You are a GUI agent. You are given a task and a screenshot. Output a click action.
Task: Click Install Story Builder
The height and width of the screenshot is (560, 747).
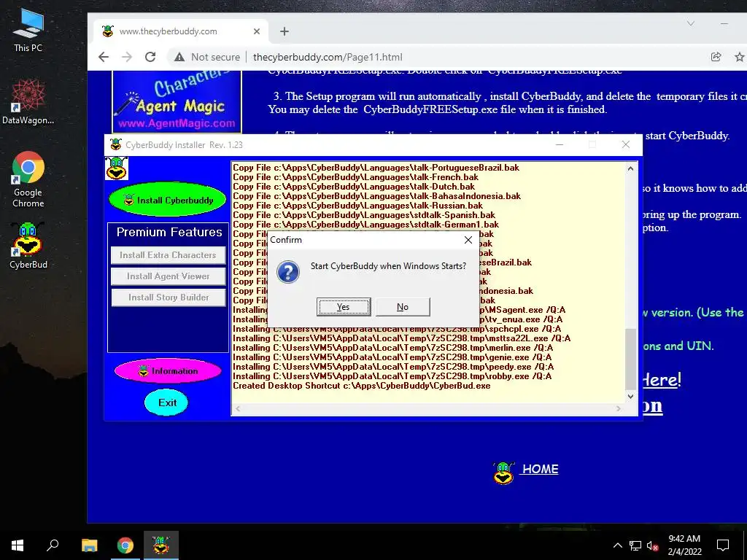tap(168, 297)
